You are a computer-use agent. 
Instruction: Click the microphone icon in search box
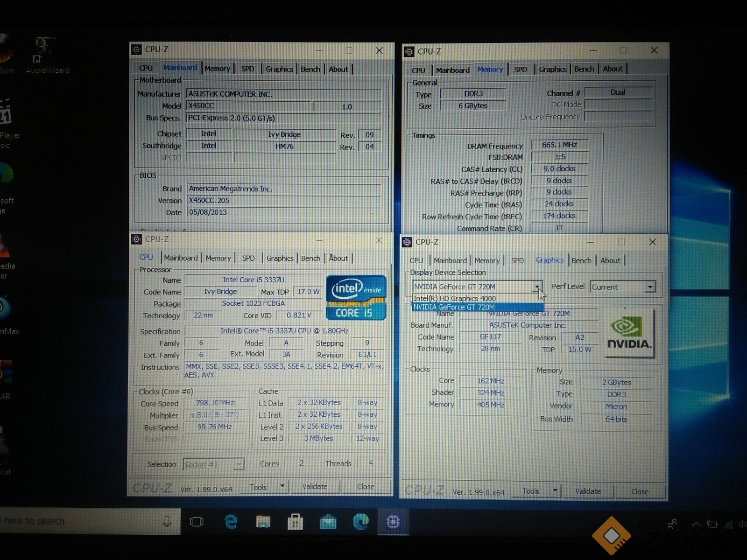167,522
